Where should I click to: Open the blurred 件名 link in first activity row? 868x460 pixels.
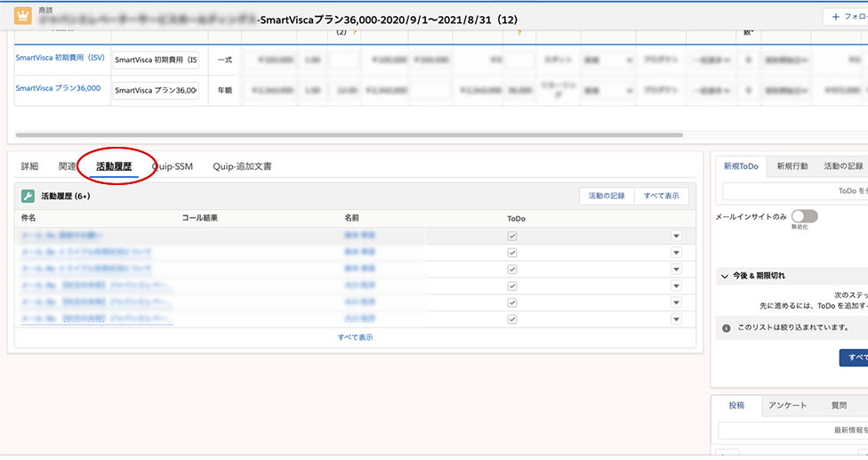pyautogui.click(x=61, y=236)
